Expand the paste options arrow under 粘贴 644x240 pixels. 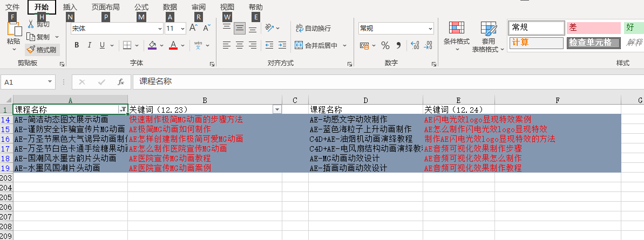click(14, 50)
